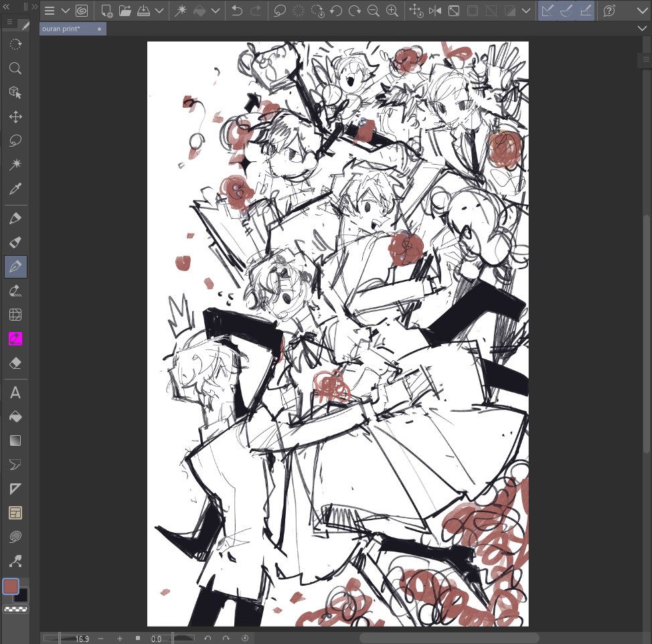Save the document with save icon
652x644 pixels.
point(143,11)
